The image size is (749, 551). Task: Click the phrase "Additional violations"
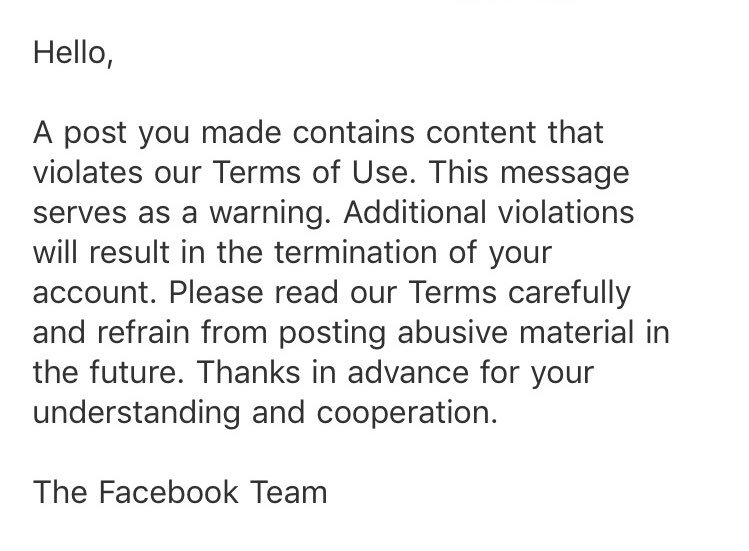coord(489,212)
